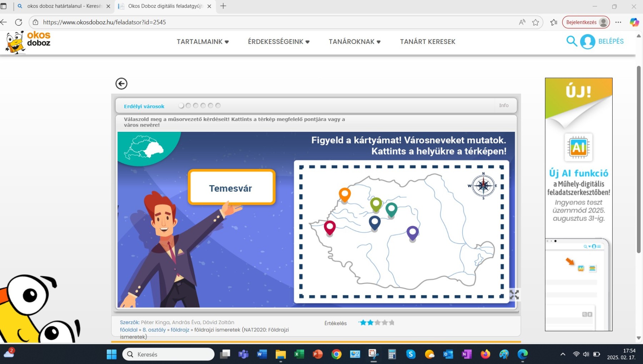The width and height of the screenshot is (643, 364).
Task: Add this page to favorites star
Action: point(535,22)
